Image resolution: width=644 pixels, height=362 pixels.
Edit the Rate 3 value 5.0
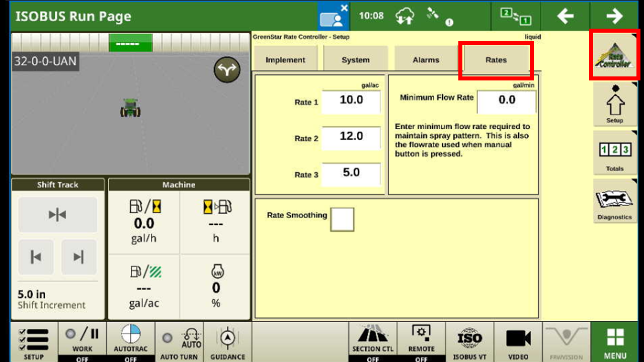(x=351, y=174)
